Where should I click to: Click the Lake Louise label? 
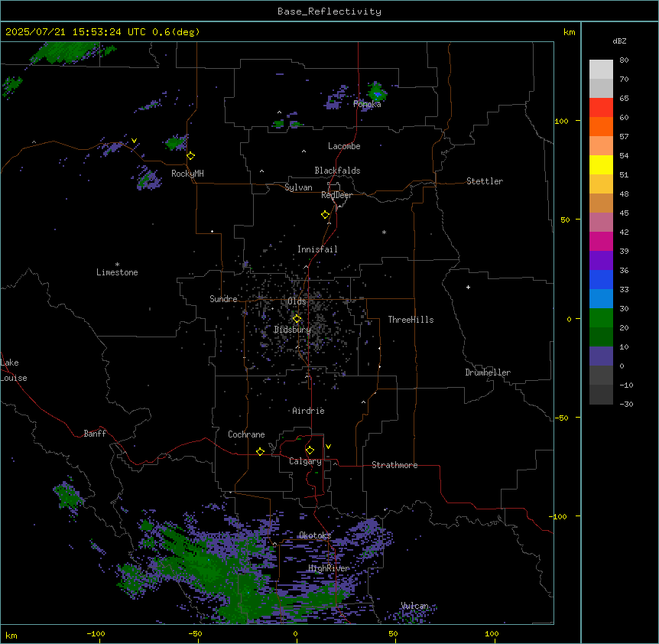(14, 370)
